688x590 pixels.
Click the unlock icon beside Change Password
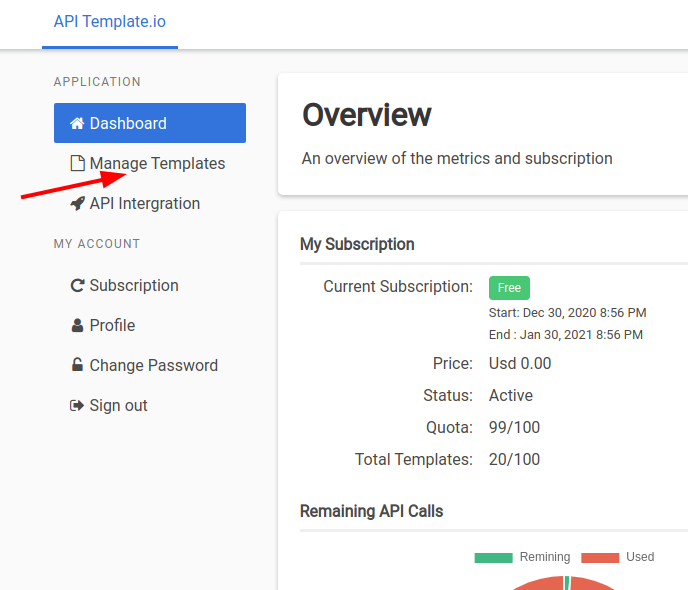click(77, 365)
